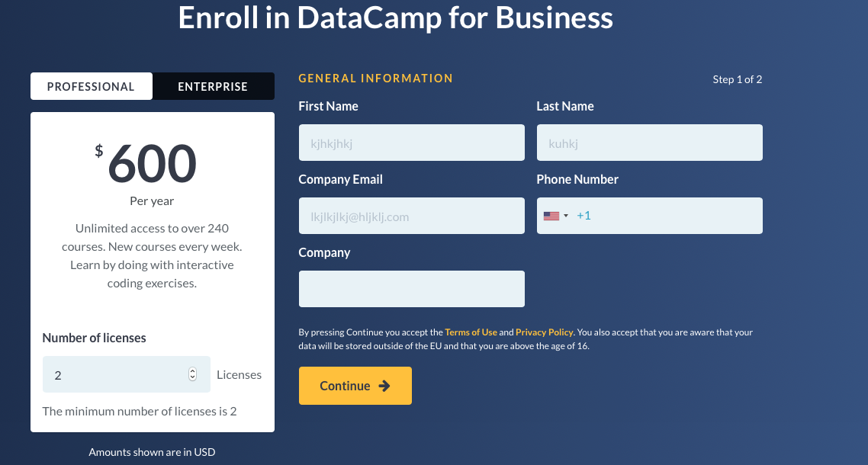868x465 pixels.
Task: Click the +1 country code prefix
Action: pyautogui.click(x=583, y=216)
